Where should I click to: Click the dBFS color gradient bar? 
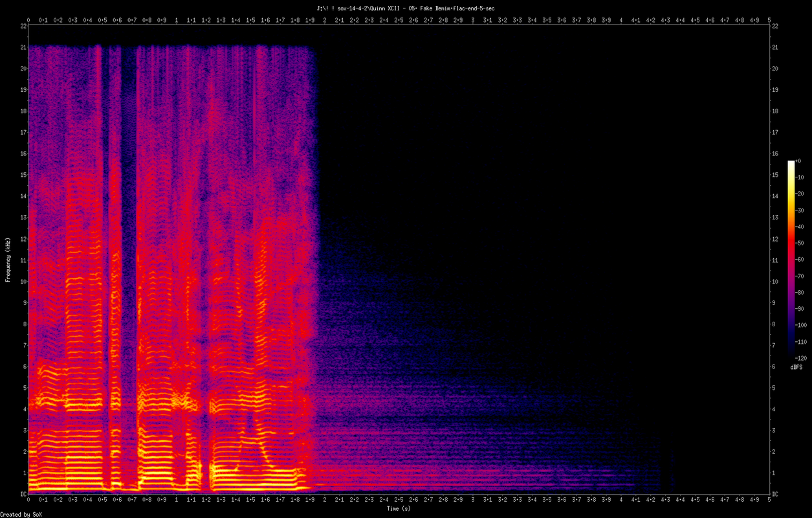point(791,259)
